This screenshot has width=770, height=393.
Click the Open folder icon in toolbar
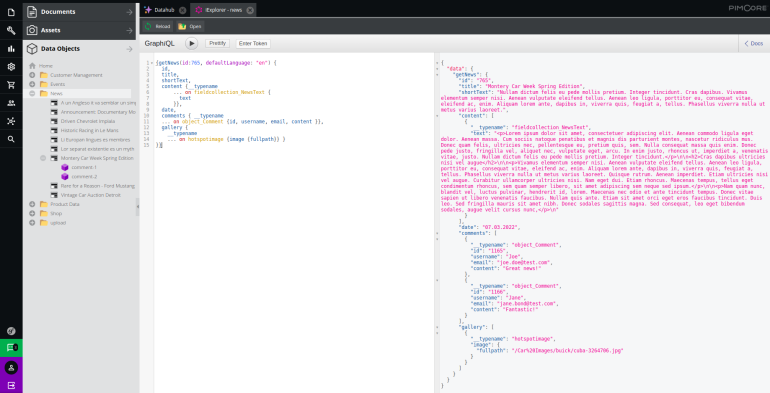point(182,26)
